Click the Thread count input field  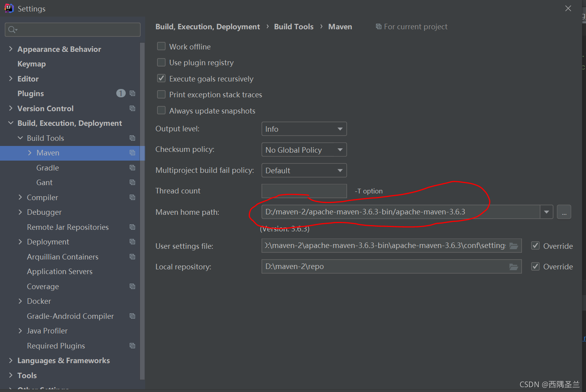304,191
